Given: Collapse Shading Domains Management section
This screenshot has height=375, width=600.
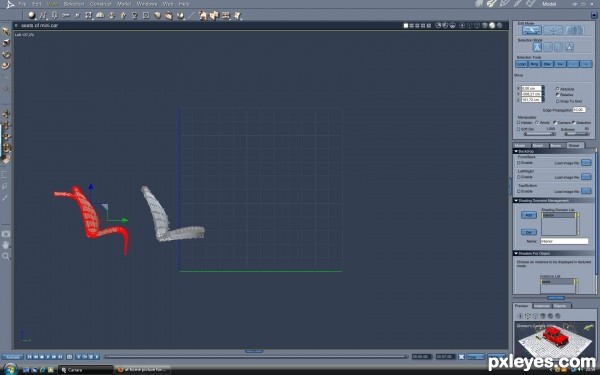Looking at the screenshot, I should coord(516,201).
